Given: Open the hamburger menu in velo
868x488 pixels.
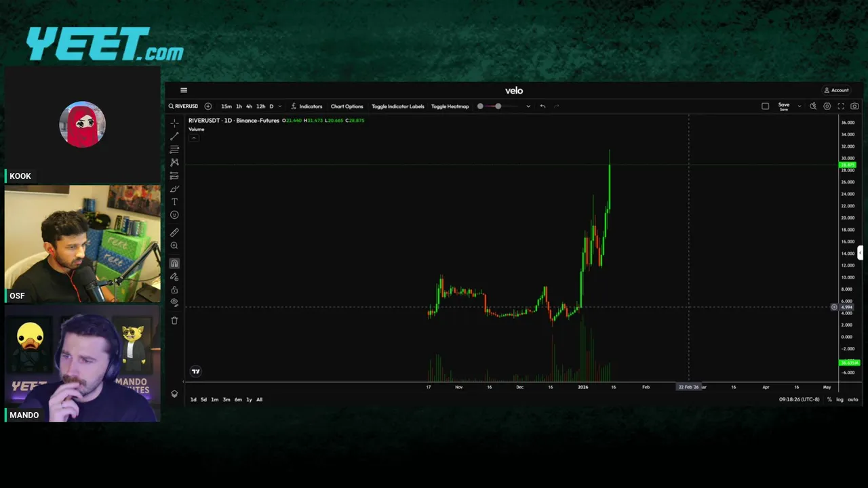Looking at the screenshot, I should (x=184, y=90).
